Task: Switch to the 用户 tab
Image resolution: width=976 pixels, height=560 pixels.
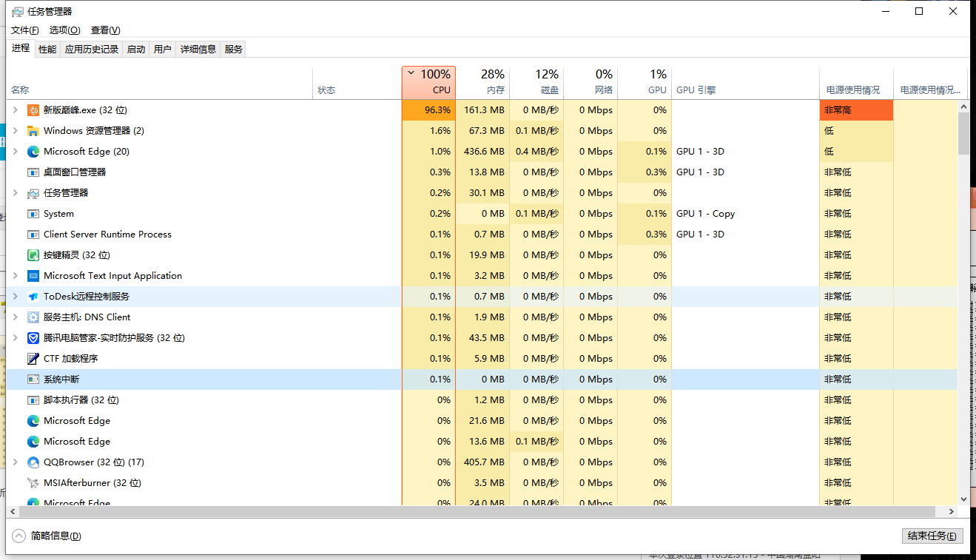Action: (x=163, y=49)
